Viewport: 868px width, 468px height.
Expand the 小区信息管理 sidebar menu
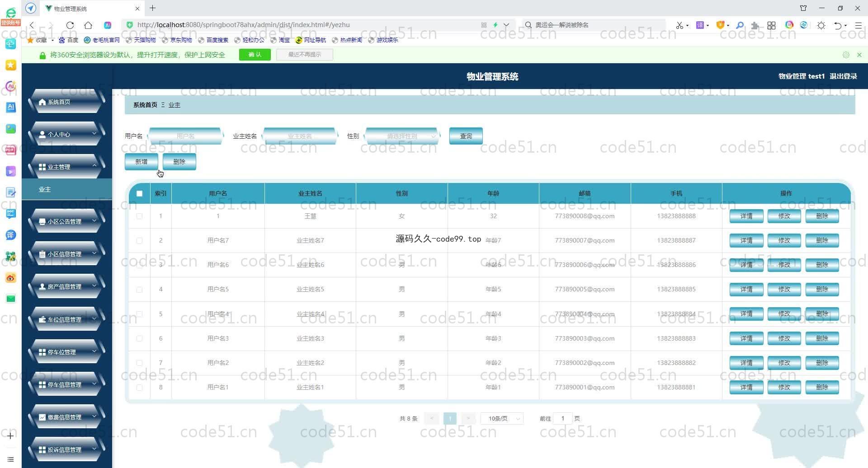[x=67, y=254]
